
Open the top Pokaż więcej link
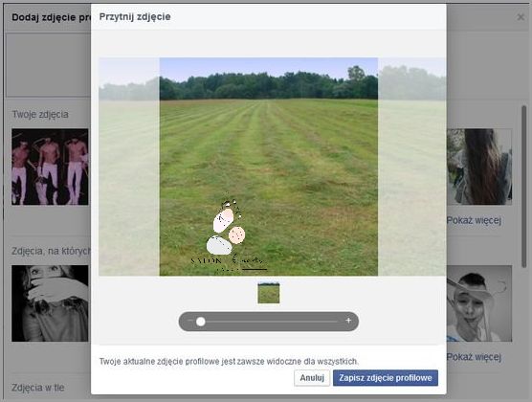[474, 220]
